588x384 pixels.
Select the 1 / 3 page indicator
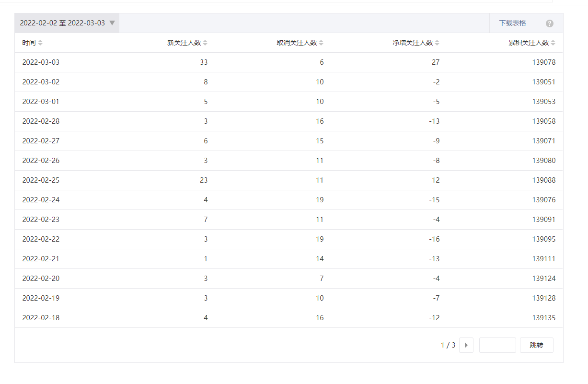[x=448, y=345]
